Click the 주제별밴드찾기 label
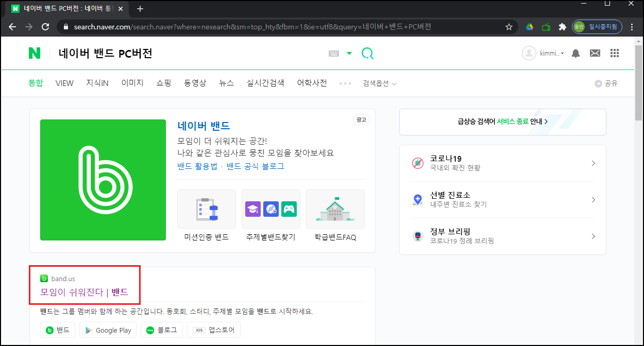 point(271,237)
